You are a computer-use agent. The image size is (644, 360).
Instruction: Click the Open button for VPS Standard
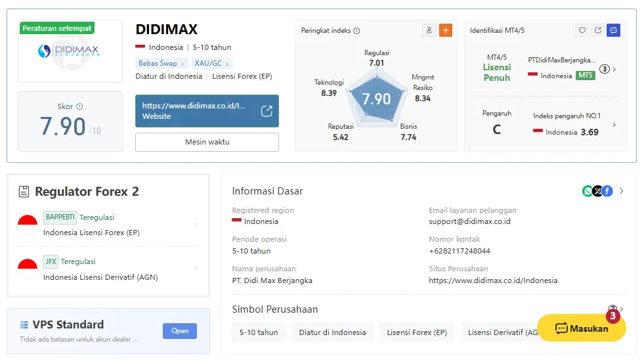pos(180,331)
